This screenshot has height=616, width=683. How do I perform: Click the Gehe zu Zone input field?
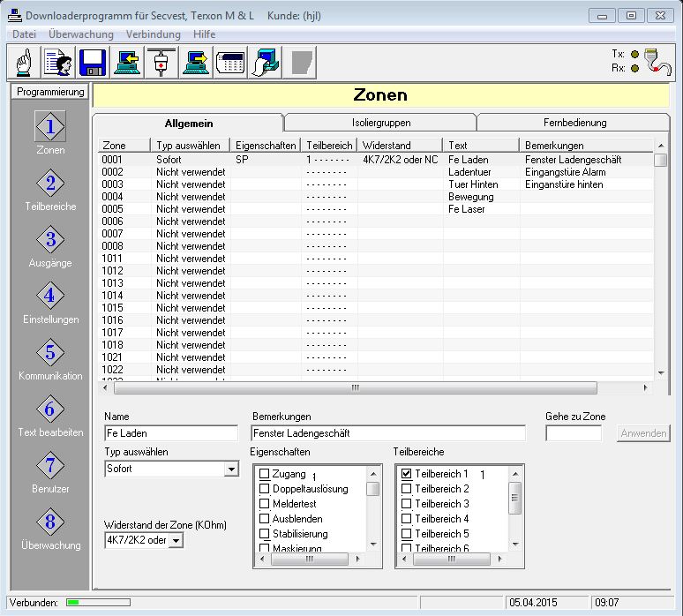point(574,433)
